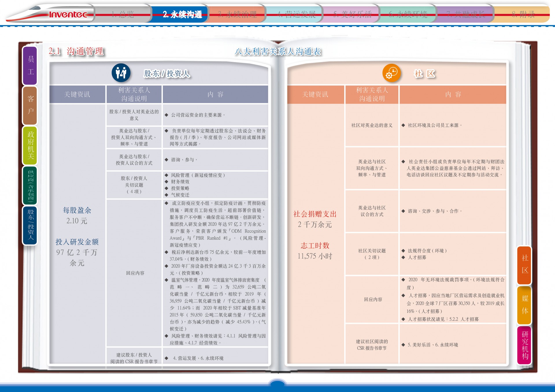555x392 pixels.
Task: Click the blue page-bottom center button
Action: coord(277,384)
